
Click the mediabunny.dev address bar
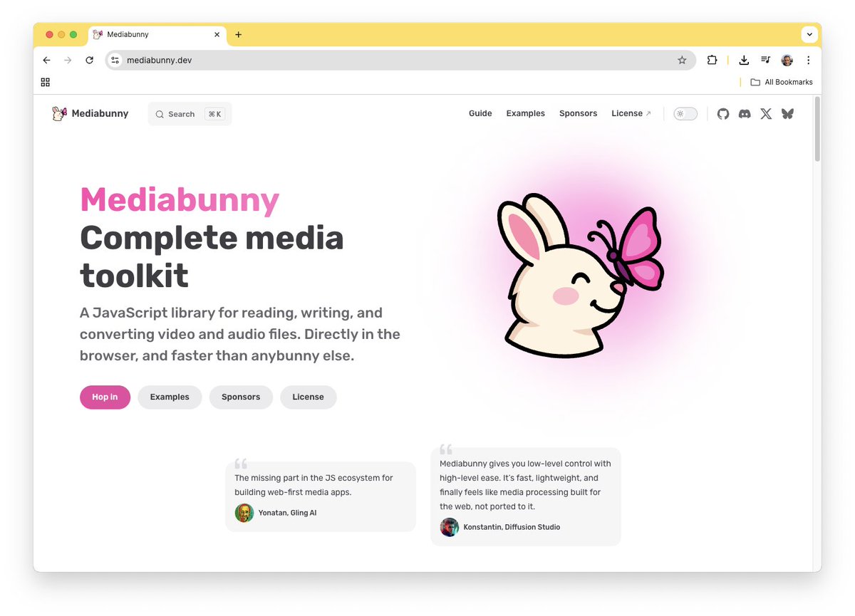tap(400, 61)
